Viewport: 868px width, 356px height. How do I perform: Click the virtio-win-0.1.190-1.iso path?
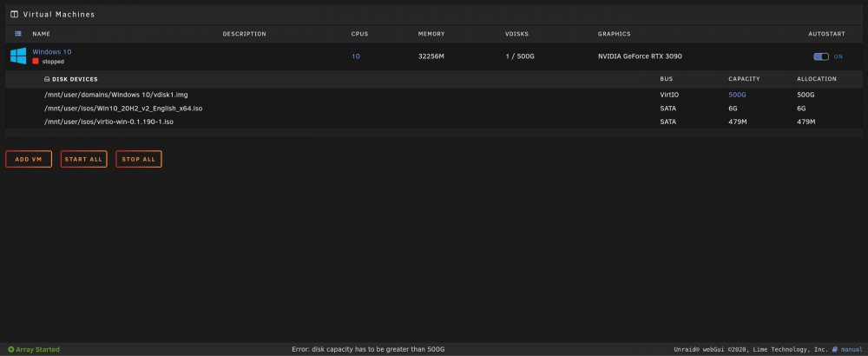coord(109,122)
